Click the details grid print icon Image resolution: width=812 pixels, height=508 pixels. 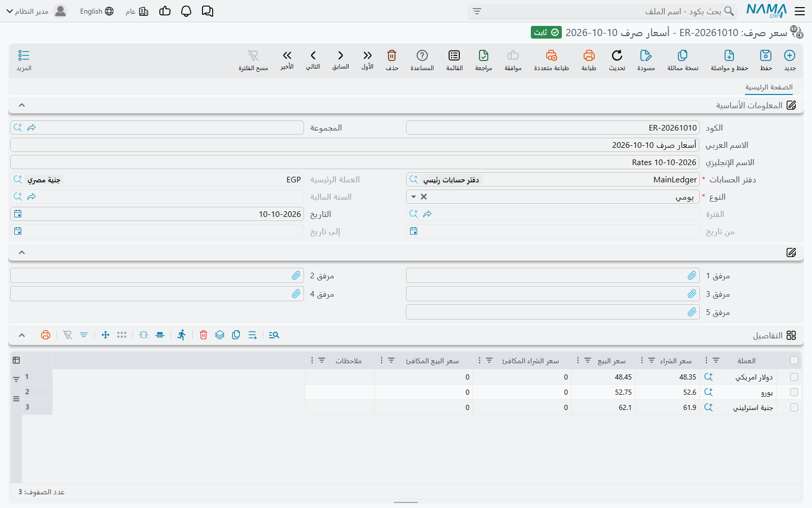[x=46, y=335]
